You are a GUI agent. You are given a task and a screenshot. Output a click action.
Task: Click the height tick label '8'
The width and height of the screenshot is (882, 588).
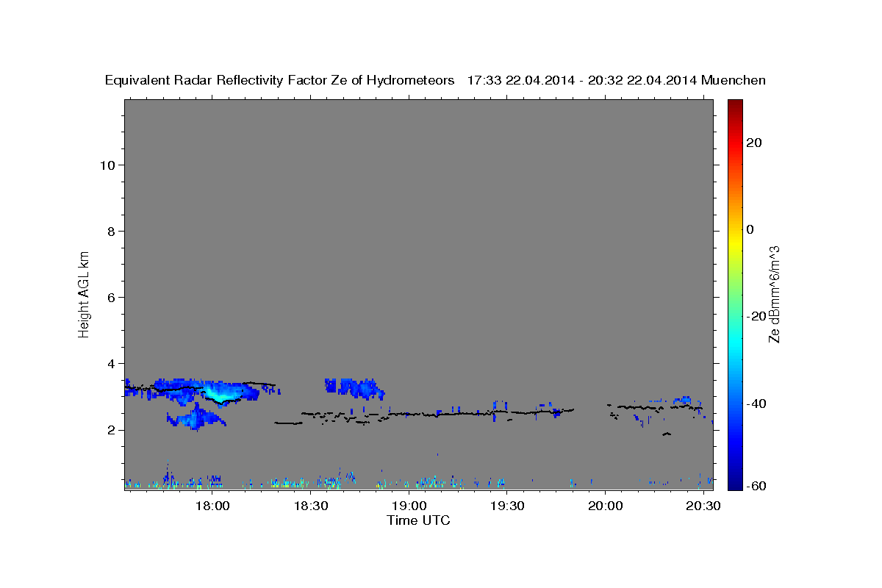pyautogui.click(x=112, y=231)
